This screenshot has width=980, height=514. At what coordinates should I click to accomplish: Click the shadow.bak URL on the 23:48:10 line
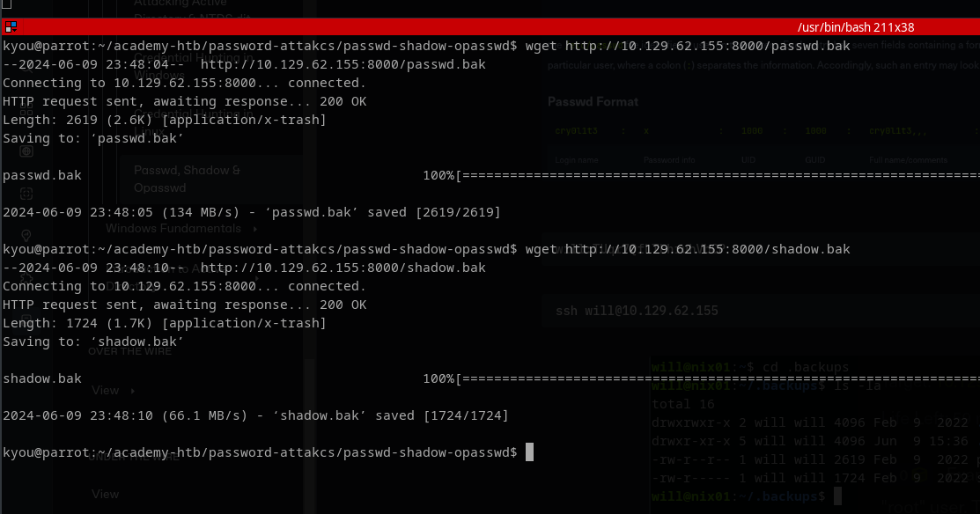(343, 268)
